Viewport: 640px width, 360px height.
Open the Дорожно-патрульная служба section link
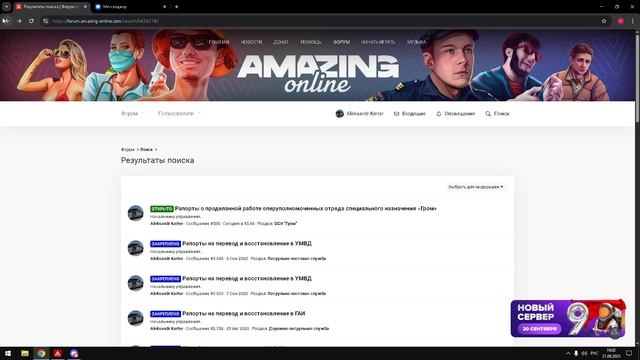[299, 329]
